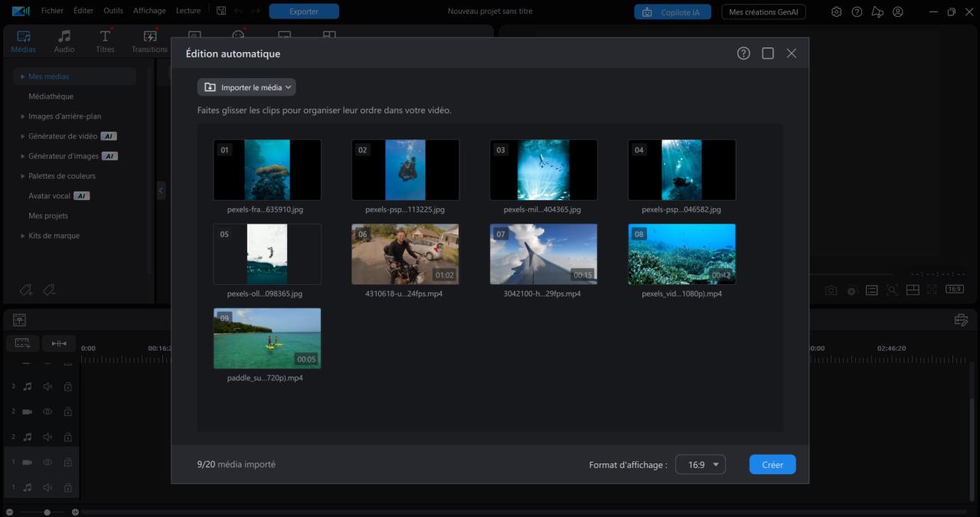The image size is (980, 517).
Task: Open the Format d'affichage 16:9 dropdown
Action: point(700,464)
